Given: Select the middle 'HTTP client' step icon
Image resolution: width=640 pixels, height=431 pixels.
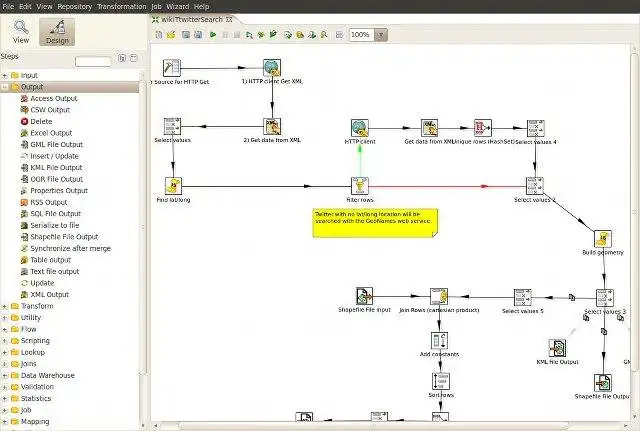Looking at the screenshot, I should coord(360,128).
